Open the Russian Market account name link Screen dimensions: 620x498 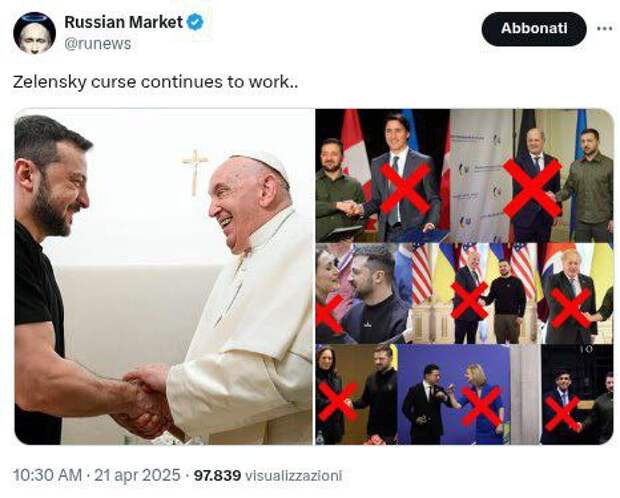coord(123,22)
